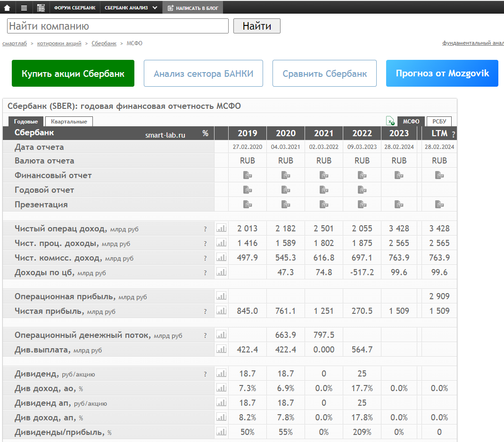Open LTM Финансовый отчет PDF icon

(x=439, y=175)
